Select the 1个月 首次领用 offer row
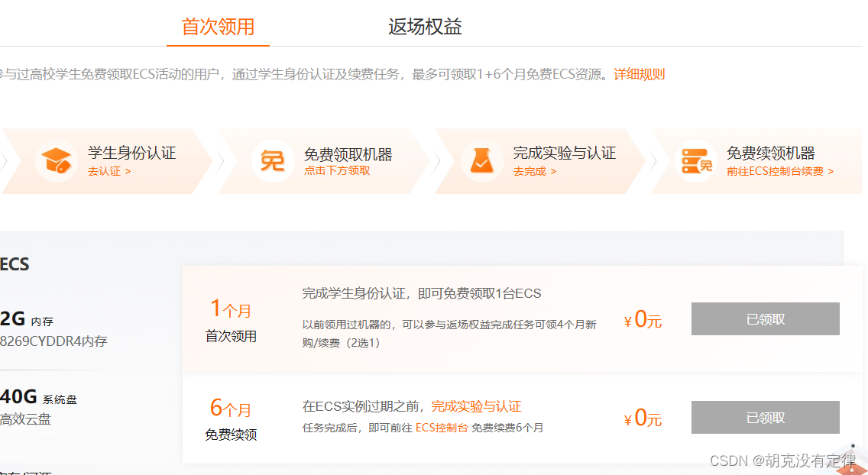 (x=522, y=318)
